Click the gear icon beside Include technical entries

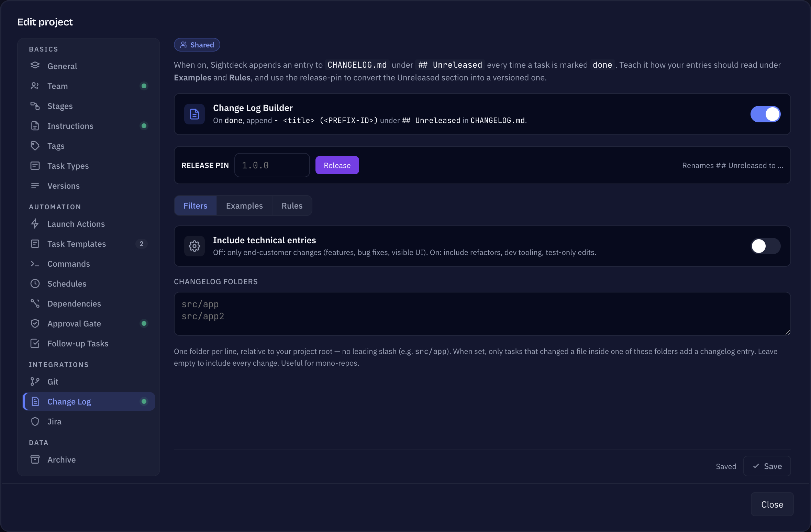click(195, 246)
